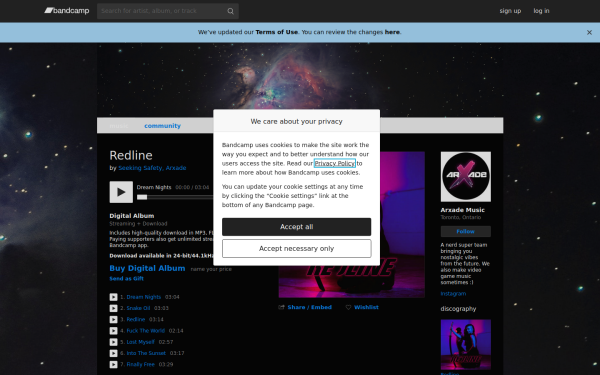Play track 4 Fuck The World
Viewport: 600px width, 375px height.
click(x=113, y=331)
